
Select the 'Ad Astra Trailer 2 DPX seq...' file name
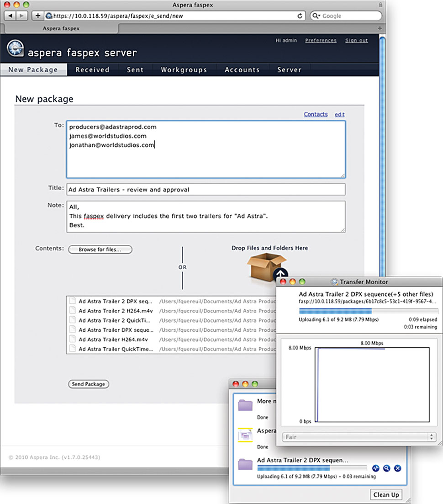[x=116, y=301]
